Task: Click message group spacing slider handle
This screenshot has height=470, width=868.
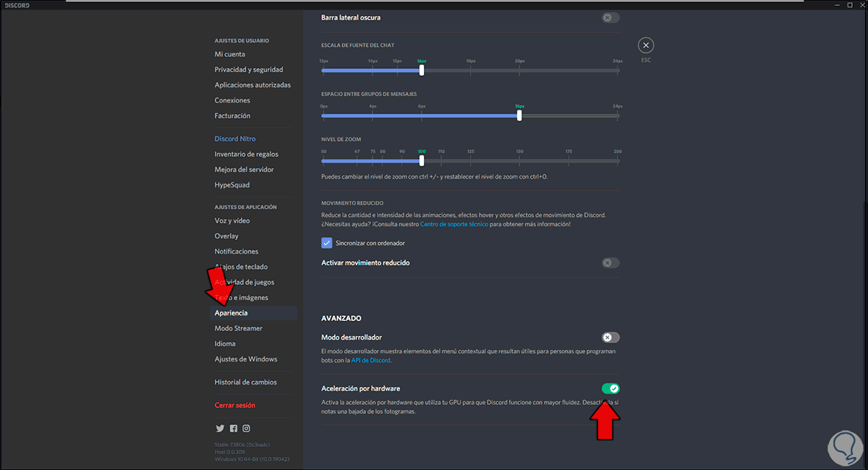Action: [x=519, y=115]
